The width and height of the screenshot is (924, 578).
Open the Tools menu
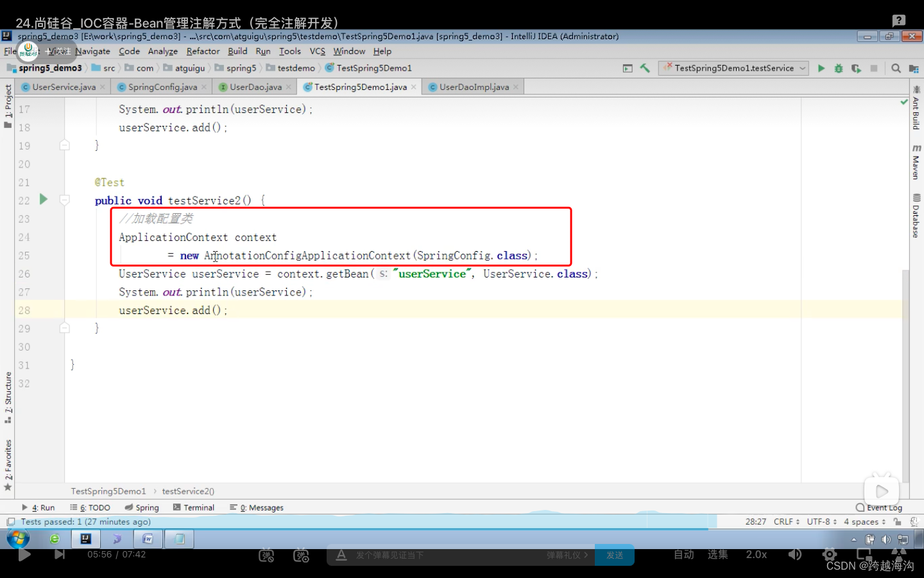tap(290, 51)
